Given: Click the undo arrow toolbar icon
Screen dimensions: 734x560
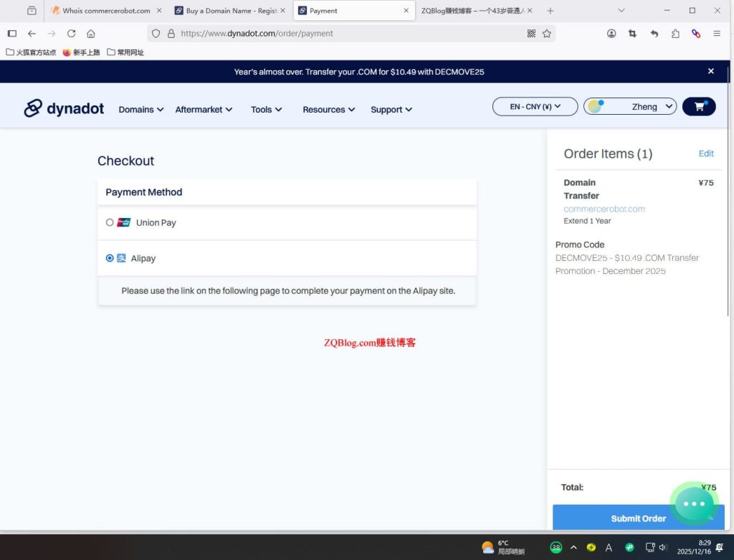Looking at the screenshot, I should 654,33.
